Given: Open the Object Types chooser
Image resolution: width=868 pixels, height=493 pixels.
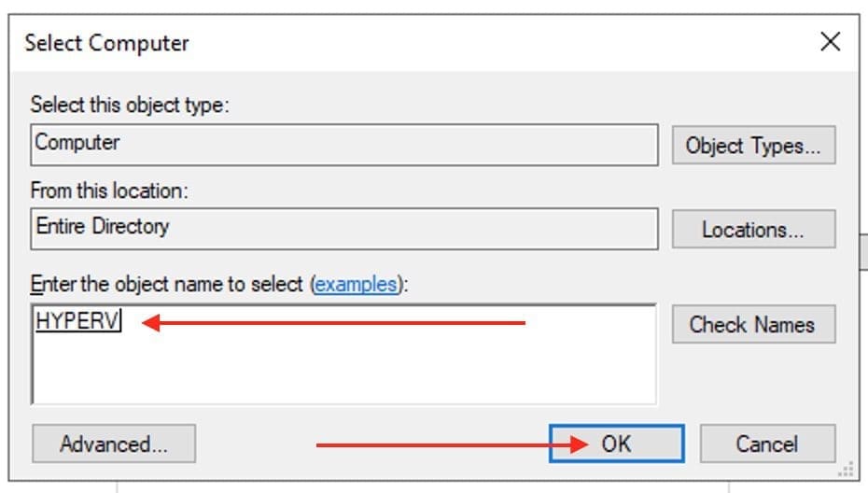Looking at the screenshot, I should tap(753, 146).
